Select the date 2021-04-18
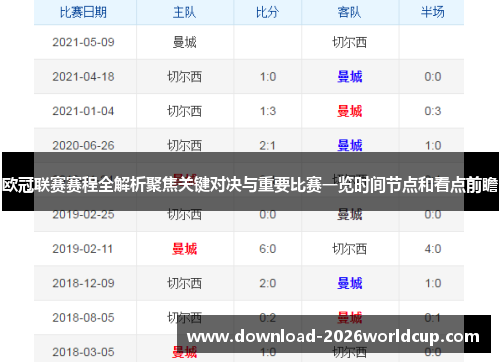 pos(83,77)
